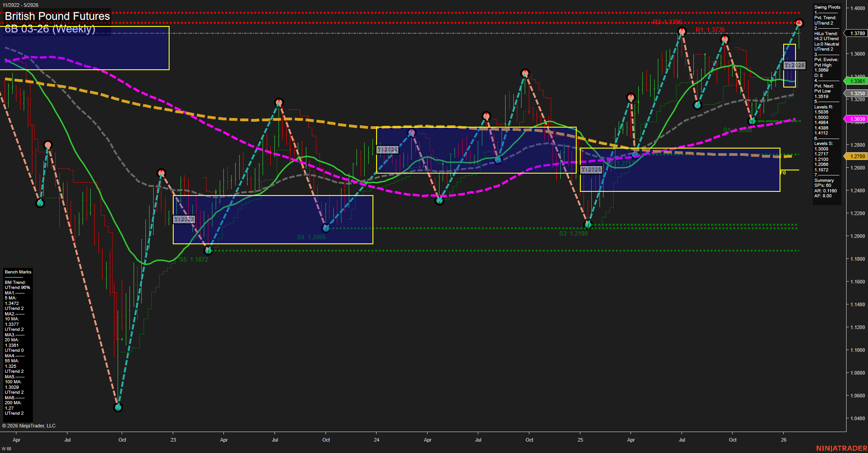Image resolution: width=868 pixels, height=453 pixels.
Task: Click the red swing high marker near R2: 1.3796
Action: 799,21
